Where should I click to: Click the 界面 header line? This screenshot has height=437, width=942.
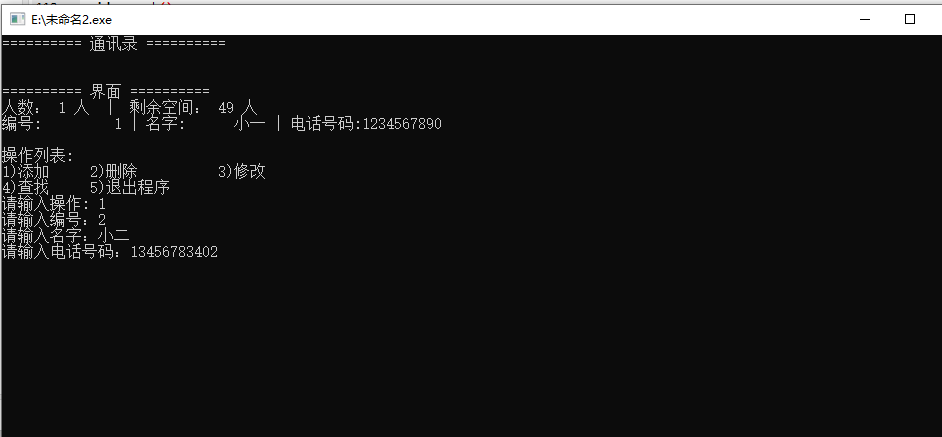point(106,92)
